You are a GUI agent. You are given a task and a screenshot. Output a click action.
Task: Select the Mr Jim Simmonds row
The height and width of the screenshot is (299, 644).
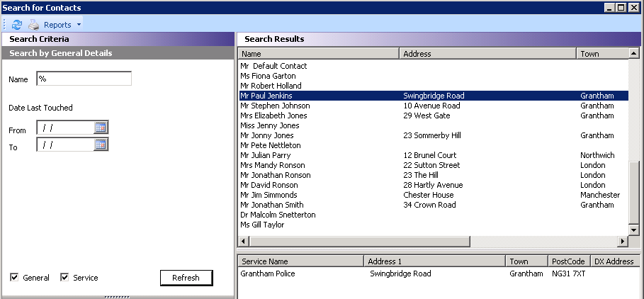point(434,195)
